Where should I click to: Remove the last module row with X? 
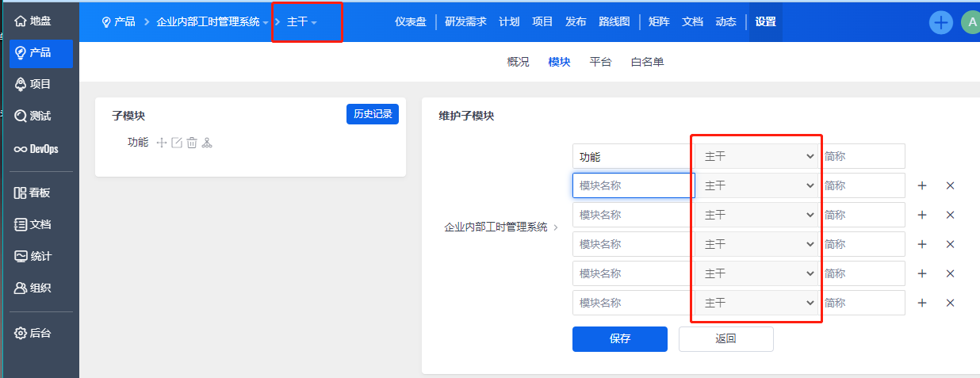950,303
